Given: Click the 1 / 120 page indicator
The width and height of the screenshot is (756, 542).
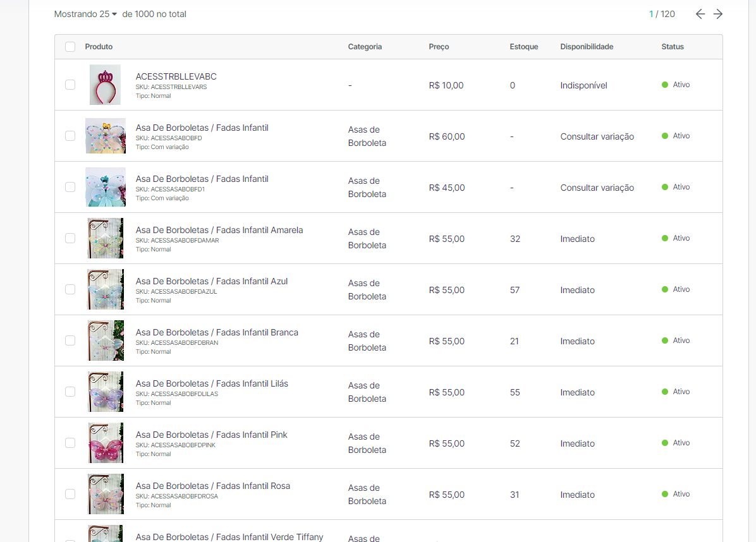Looking at the screenshot, I should point(662,14).
